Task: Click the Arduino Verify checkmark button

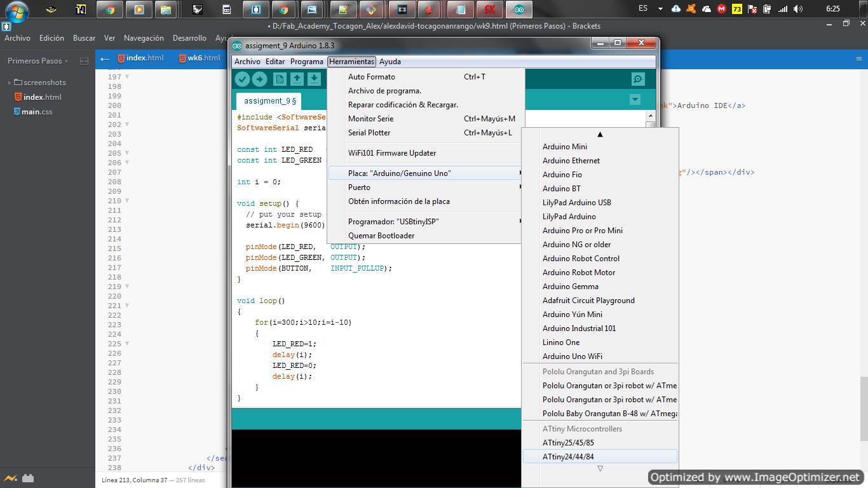Action: point(242,79)
